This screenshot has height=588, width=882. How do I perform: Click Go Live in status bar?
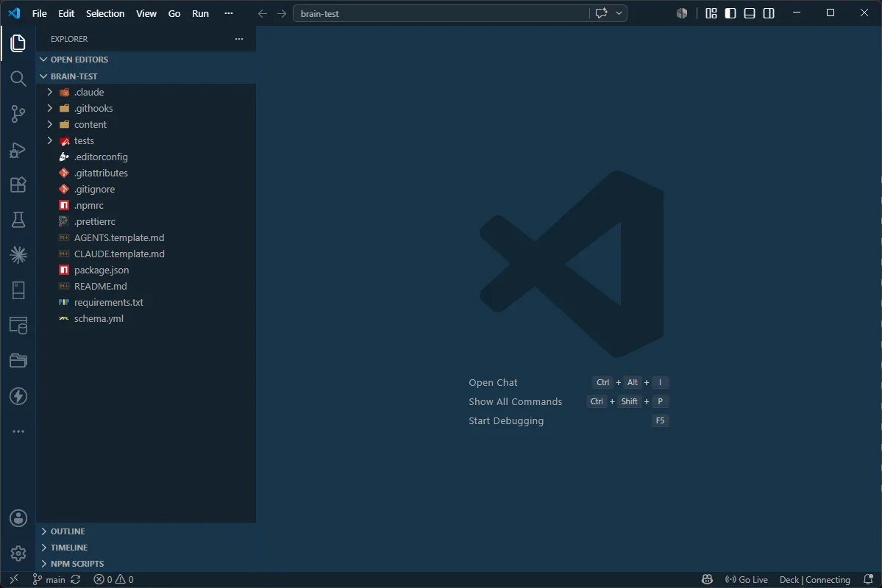[747, 580]
